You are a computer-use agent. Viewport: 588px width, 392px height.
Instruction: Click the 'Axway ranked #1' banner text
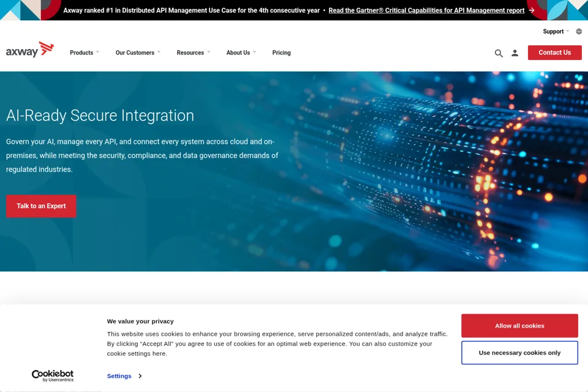point(191,10)
